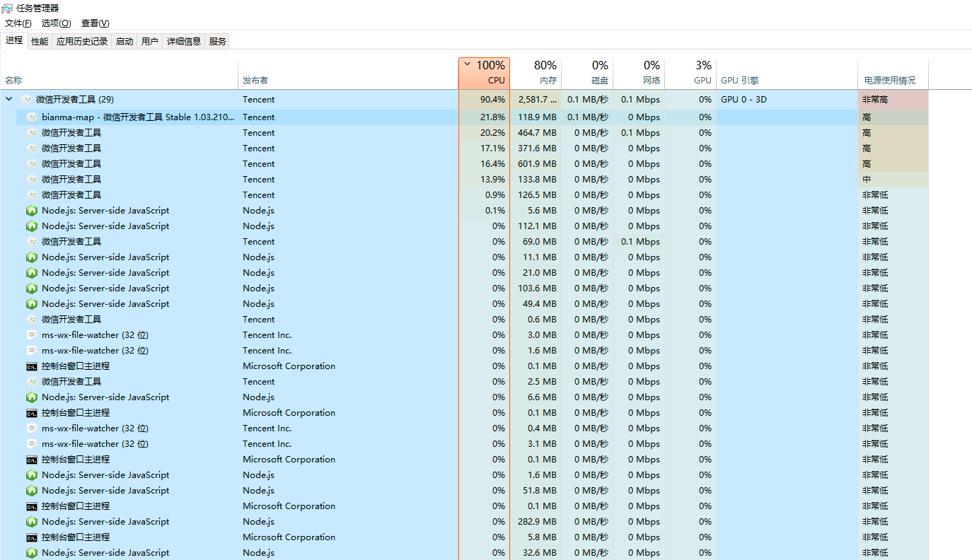
Task: Click the 21.8% CPU cell
Action: [x=484, y=117]
